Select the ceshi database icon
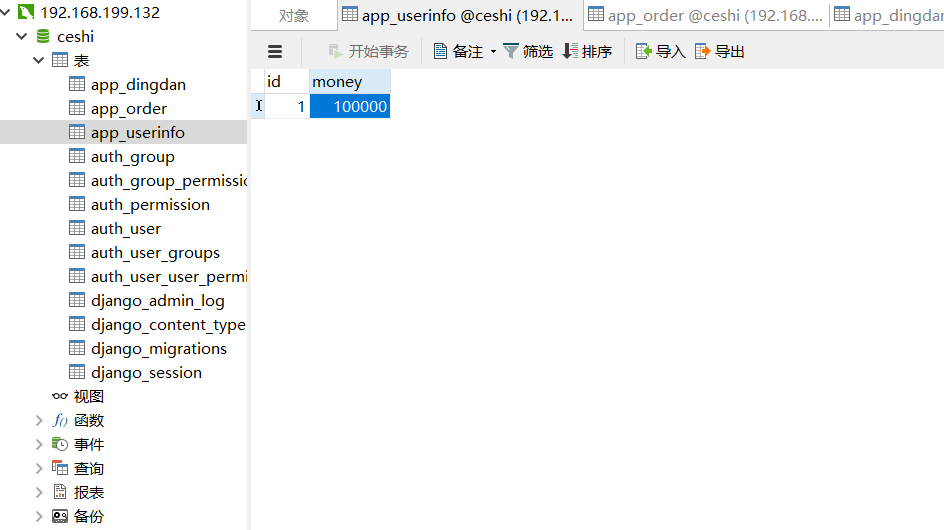 (x=43, y=37)
